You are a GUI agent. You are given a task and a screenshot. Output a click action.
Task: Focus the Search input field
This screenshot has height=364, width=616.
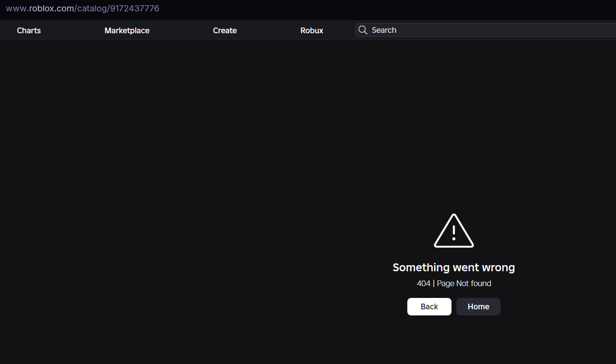[x=486, y=30]
